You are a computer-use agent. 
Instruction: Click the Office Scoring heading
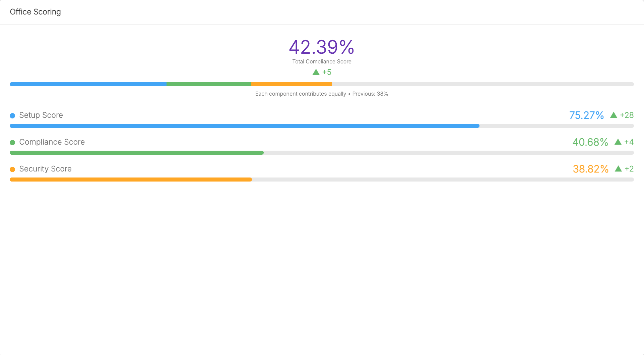coord(35,12)
